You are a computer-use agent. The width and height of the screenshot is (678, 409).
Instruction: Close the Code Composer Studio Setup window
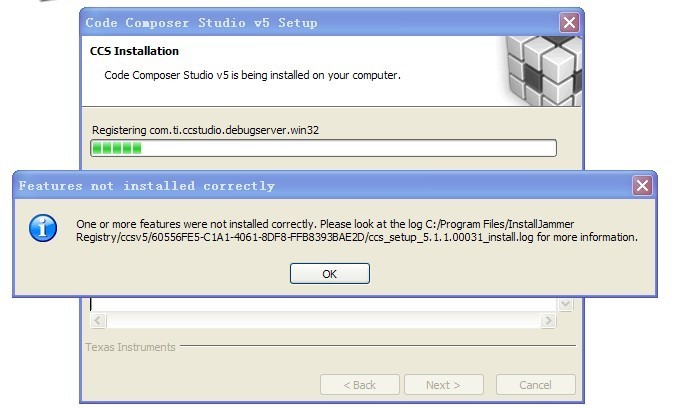(569, 22)
